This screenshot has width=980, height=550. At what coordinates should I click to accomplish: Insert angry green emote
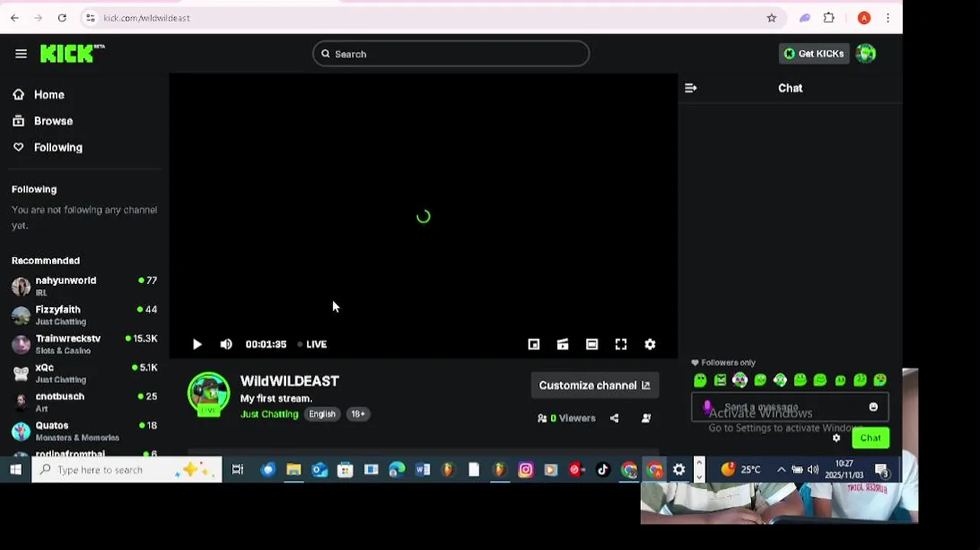[720, 380]
